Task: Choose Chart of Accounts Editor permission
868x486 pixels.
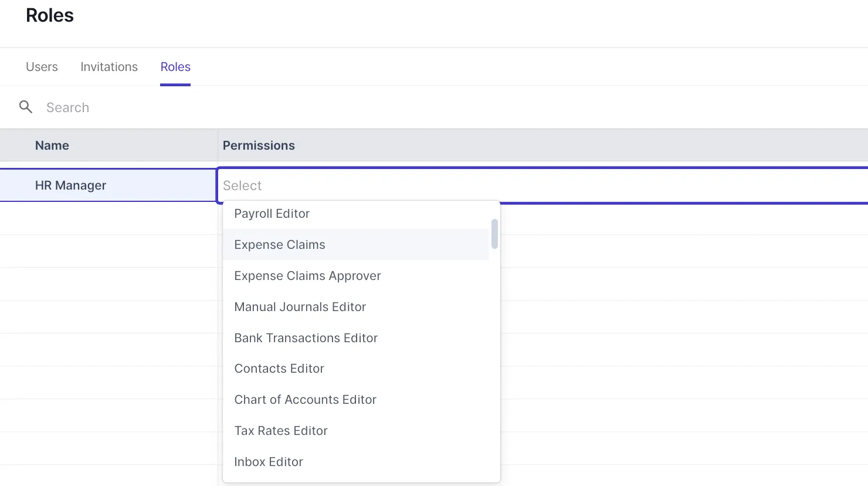Action: (x=305, y=399)
